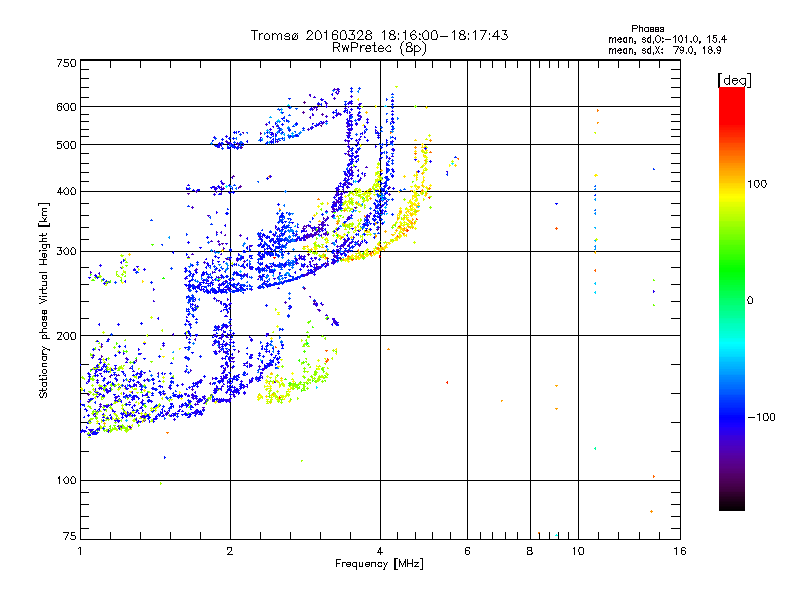Click the y-axis tick label '400'
Image resolution: width=800 pixels, height=600 pixels.
(x=67, y=192)
